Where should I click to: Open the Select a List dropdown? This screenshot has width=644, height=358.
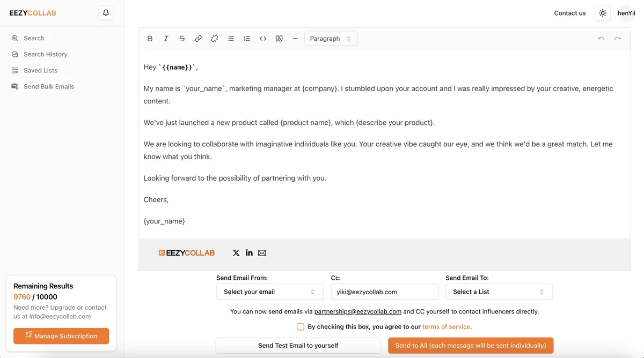[x=499, y=292]
